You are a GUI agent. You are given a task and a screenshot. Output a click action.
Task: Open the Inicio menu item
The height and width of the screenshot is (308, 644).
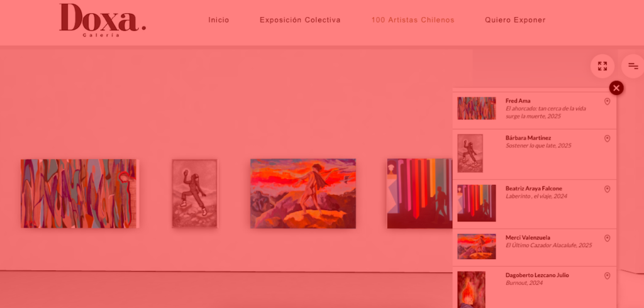pos(218,19)
